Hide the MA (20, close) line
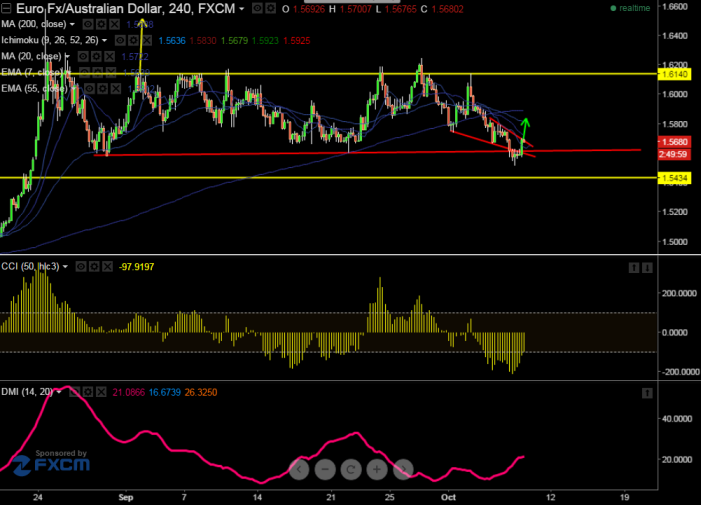701x505 pixels. pos(83,56)
